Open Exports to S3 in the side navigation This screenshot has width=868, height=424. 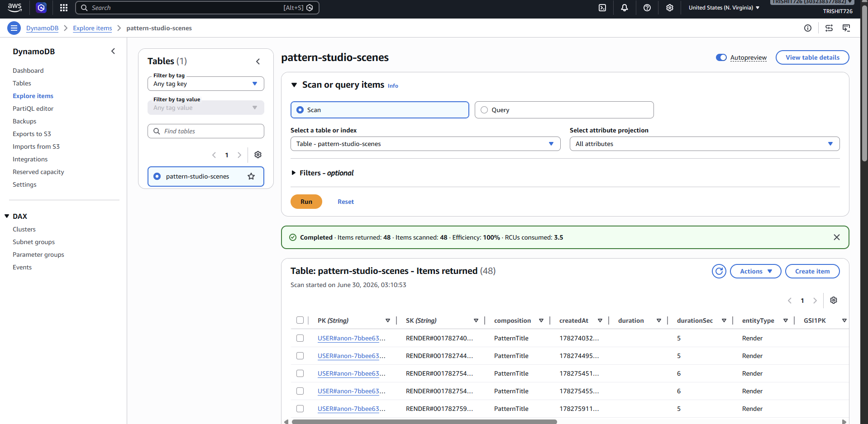tap(32, 134)
